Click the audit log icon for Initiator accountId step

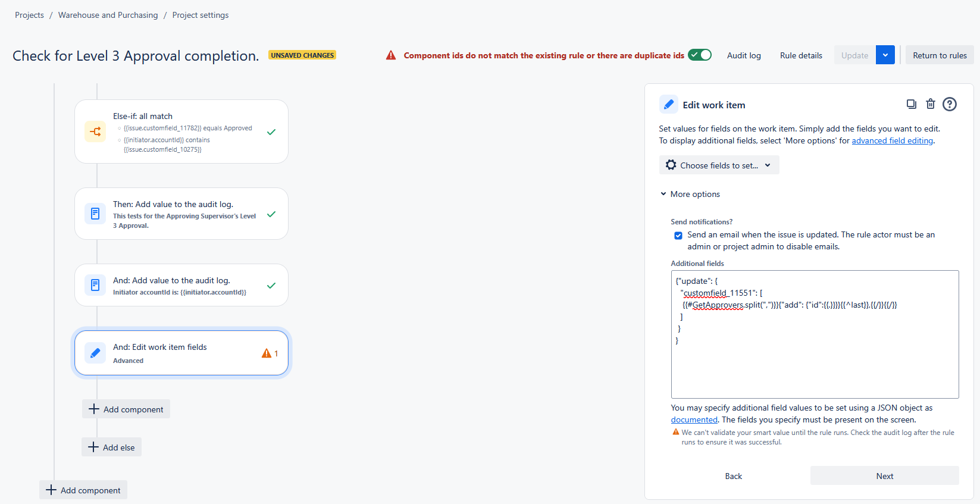click(95, 285)
